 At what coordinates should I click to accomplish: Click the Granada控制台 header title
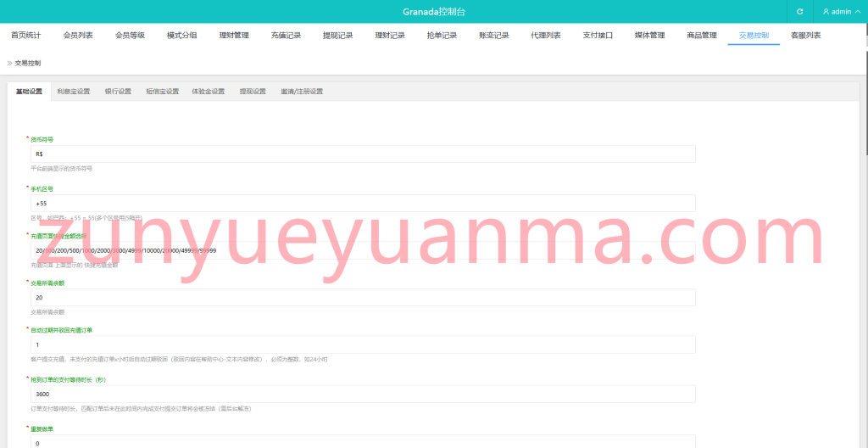(x=434, y=12)
